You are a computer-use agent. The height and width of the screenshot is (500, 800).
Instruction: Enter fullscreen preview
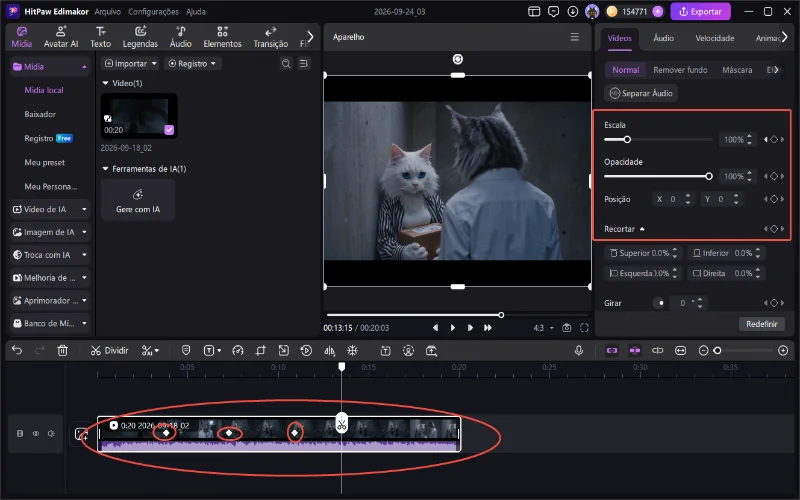pos(584,328)
